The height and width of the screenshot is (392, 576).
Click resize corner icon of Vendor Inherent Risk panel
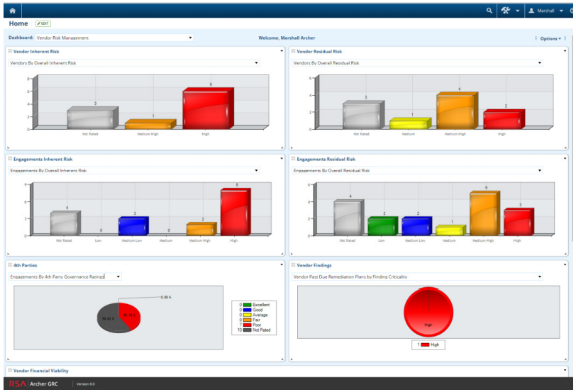tap(282, 147)
